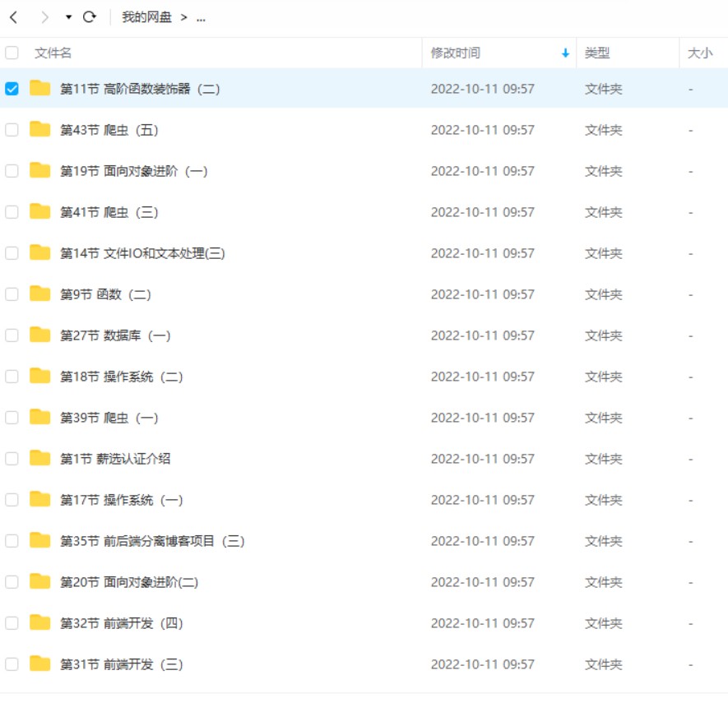Click folder icon of 第18节 操作系统（二）
Screen dimensions: 728x712
click(40, 376)
